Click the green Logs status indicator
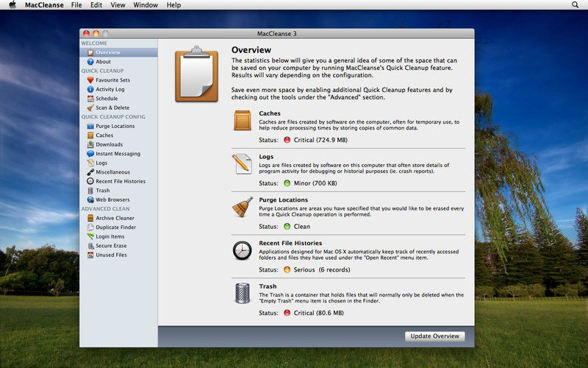The width and height of the screenshot is (588, 368). [x=287, y=183]
